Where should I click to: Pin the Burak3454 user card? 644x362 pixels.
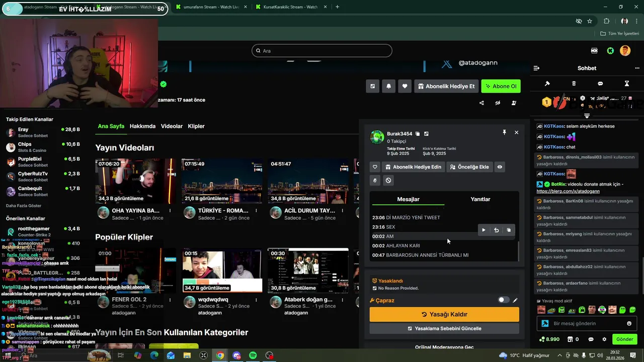504,132
